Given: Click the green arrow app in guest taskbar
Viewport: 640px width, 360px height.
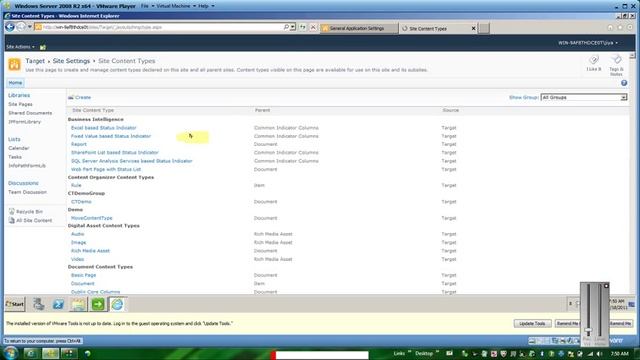Looking at the screenshot, I should [x=98, y=304].
